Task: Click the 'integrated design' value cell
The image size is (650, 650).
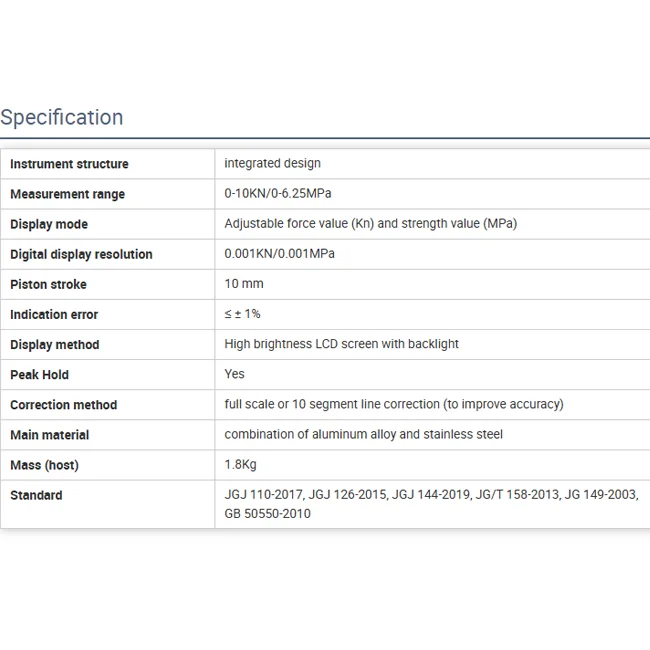Action: point(272,163)
